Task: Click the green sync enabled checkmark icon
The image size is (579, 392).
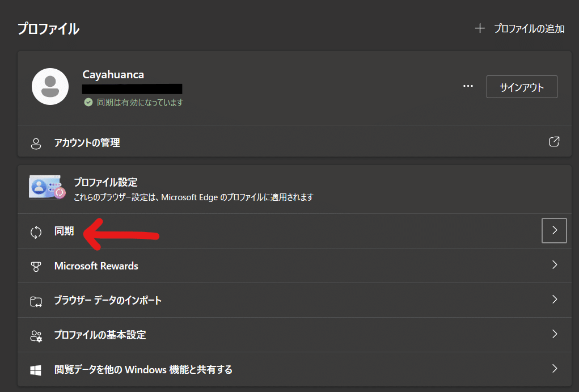Action: [x=88, y=102]
